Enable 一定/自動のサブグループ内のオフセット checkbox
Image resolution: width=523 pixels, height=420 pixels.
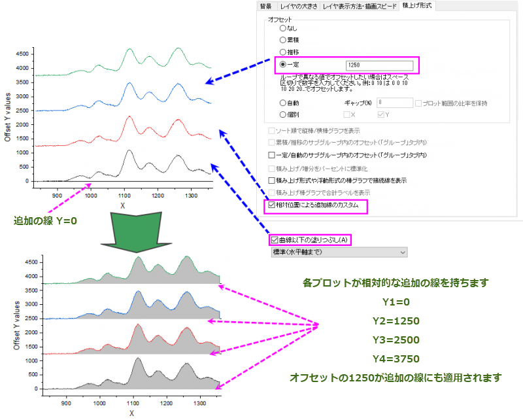[271, 155]
